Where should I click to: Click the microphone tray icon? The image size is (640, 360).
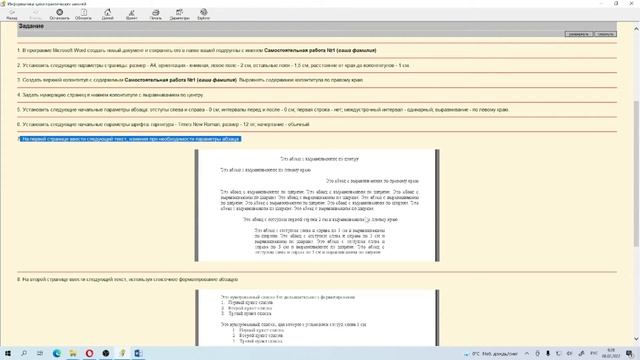[x=548, y=354]
